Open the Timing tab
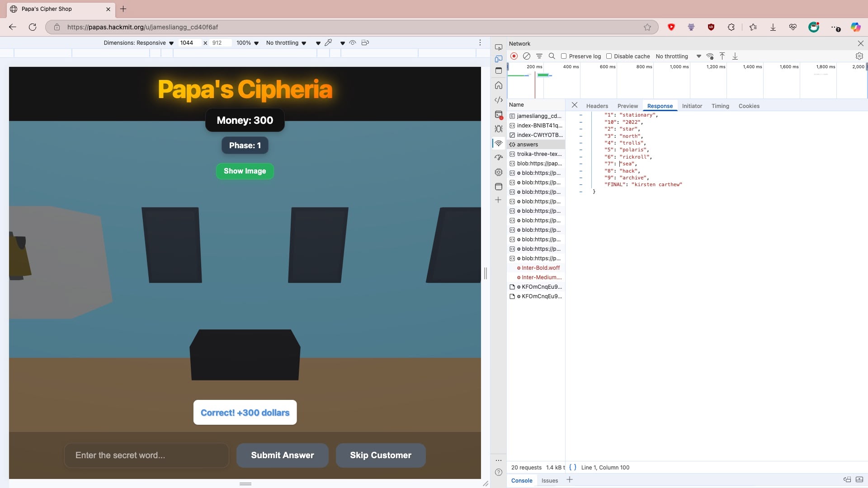This screenshot has height=488, width=868. (x=720, y=106)
